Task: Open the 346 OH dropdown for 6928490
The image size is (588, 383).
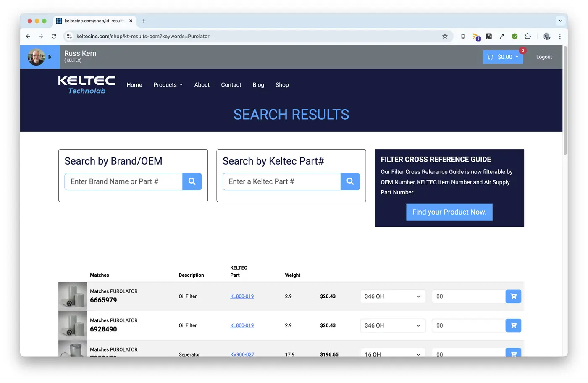Action: 393,325
